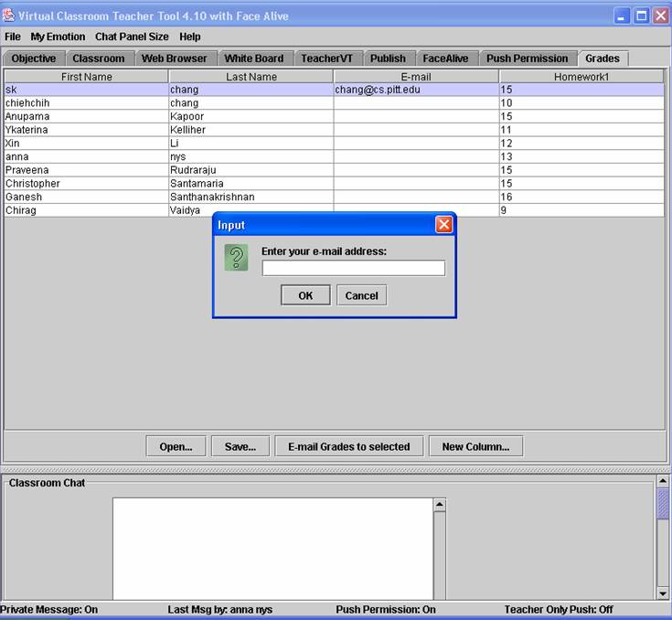Screen dimensions: 672x620
Task: Cancel the e-mail input dialog
Action: [x=361, y=295]
